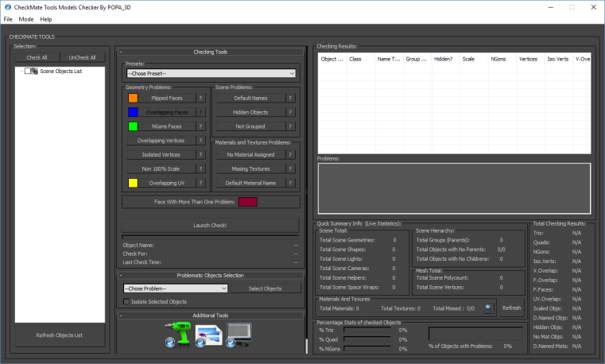Open help for Flipped Faces
This screenshot has width=605, height=364.
pyautogui.click(x=200, y=99)
